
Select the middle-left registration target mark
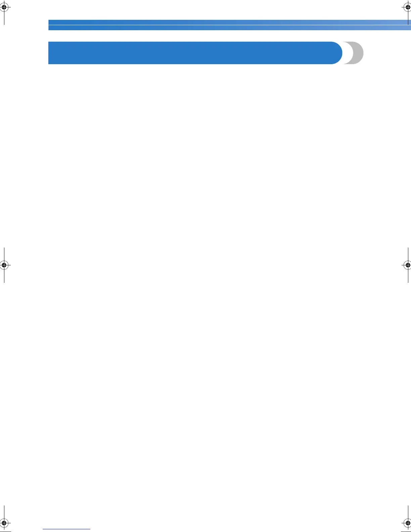pos(4,265)
